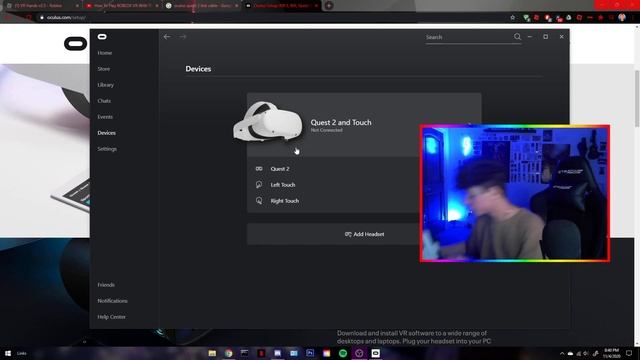Click the browser page vertical scrollbar
Viewport: 640px width, 360px height.
click(637, 98)
